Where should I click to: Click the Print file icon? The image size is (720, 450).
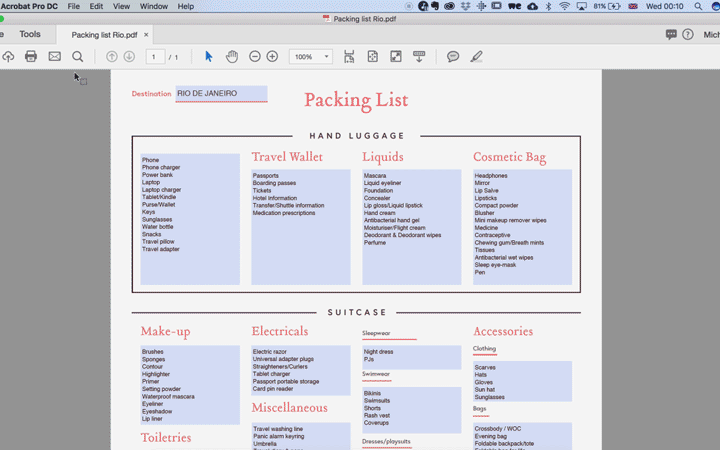[x=31, y=56]
